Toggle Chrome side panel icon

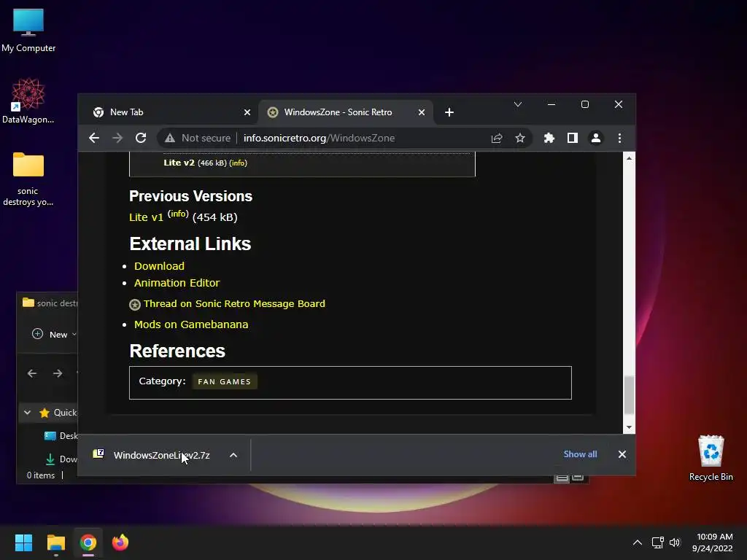click(x=572, y=138)
